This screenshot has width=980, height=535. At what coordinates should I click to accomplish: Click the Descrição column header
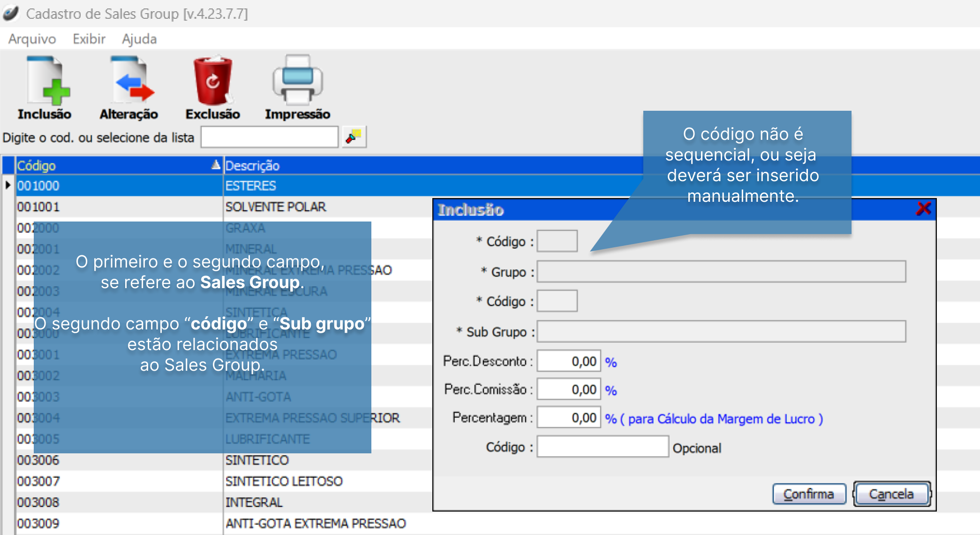[x=252, y=165]
